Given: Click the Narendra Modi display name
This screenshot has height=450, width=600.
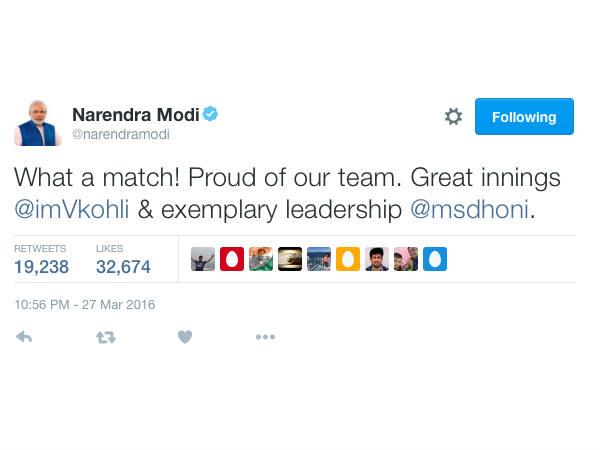Looking at the screenshot, I should pyautogui.click(x=135, y=115).
